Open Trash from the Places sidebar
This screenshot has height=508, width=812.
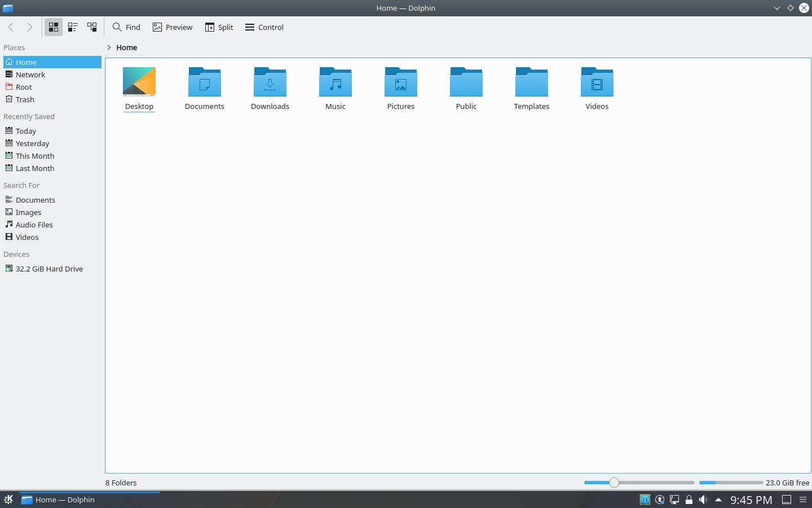pos(25,99)
